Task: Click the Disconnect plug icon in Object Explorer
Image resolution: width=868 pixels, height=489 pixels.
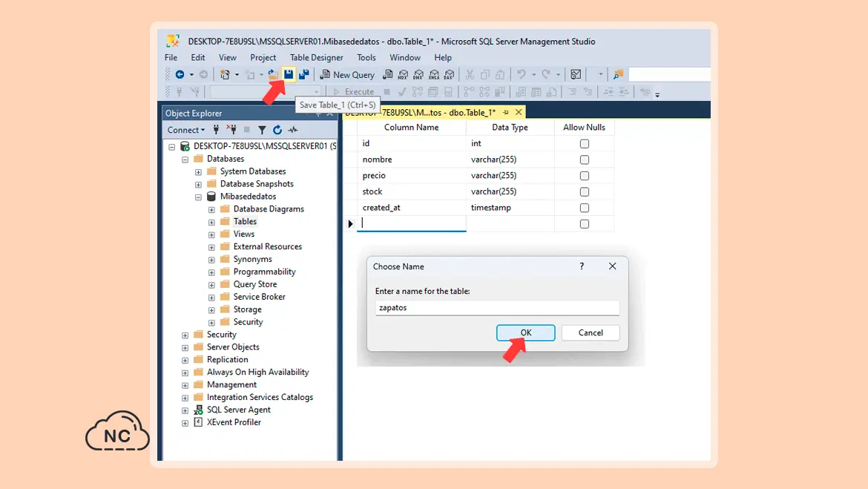Action: [232, 130]
